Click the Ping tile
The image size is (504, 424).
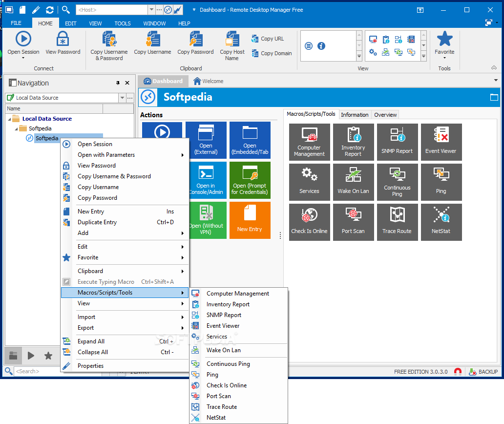441,182
